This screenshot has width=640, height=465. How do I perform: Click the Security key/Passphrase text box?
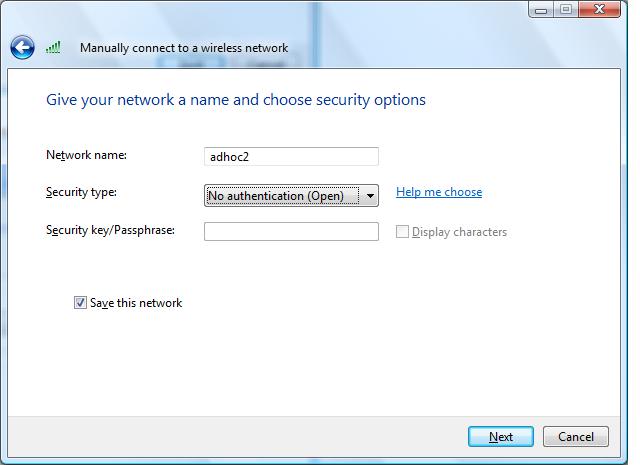[x=291, y=231]
